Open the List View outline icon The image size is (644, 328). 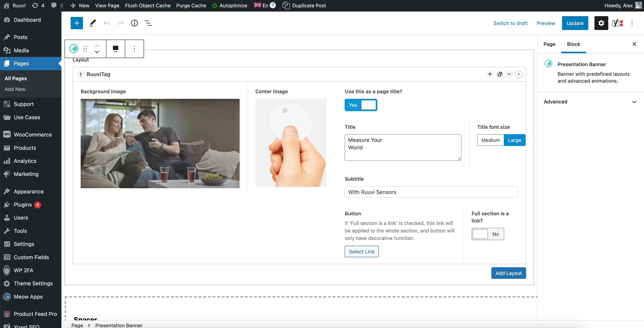[x=148, y=23]
